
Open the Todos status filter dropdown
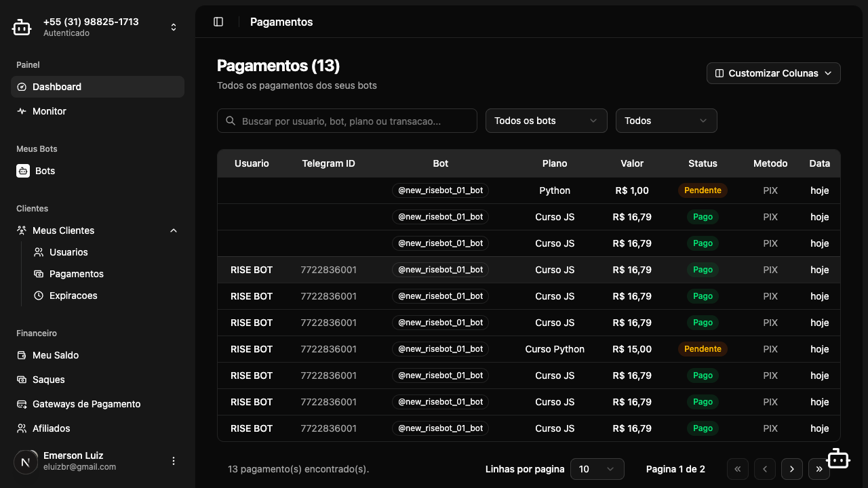[667, 121]
